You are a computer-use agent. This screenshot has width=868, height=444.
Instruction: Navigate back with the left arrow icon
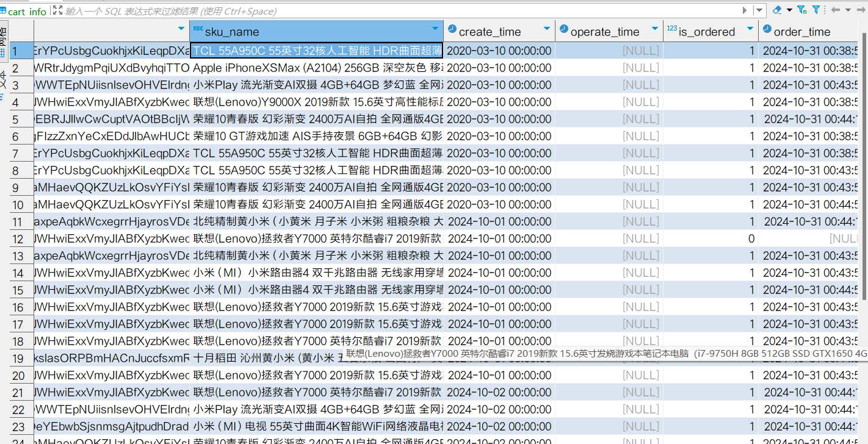click(x=836, y=10)
